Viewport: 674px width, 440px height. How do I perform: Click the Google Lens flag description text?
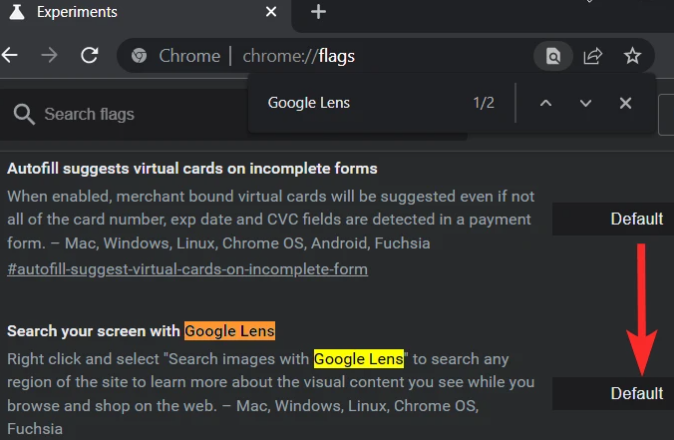[x=271, y=394]
